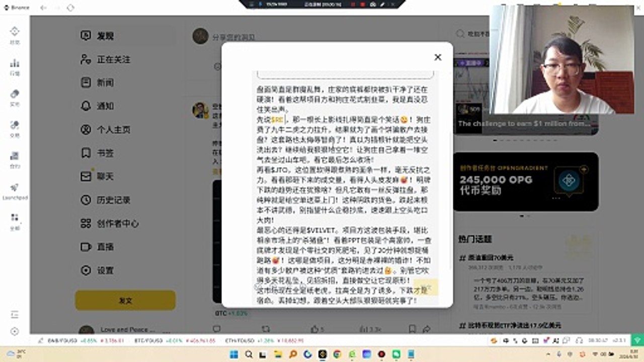The image size is (644, 362).
Task: Click the camera icon on the recording toolbar
Action: point(372,4)
